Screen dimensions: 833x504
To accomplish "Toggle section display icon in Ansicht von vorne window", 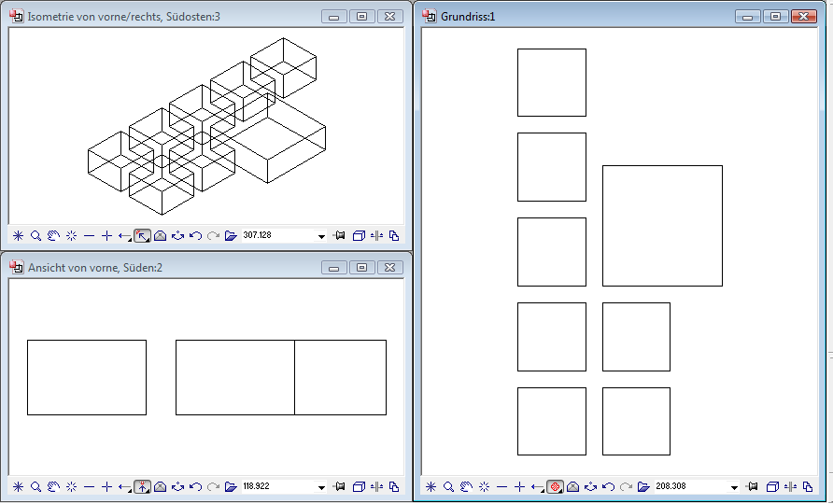I will [376, 486].
